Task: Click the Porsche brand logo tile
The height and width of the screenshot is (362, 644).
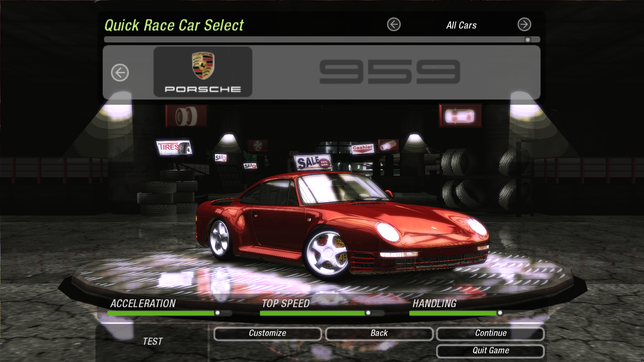Action: pyautogui.click(x=203, y=72)
